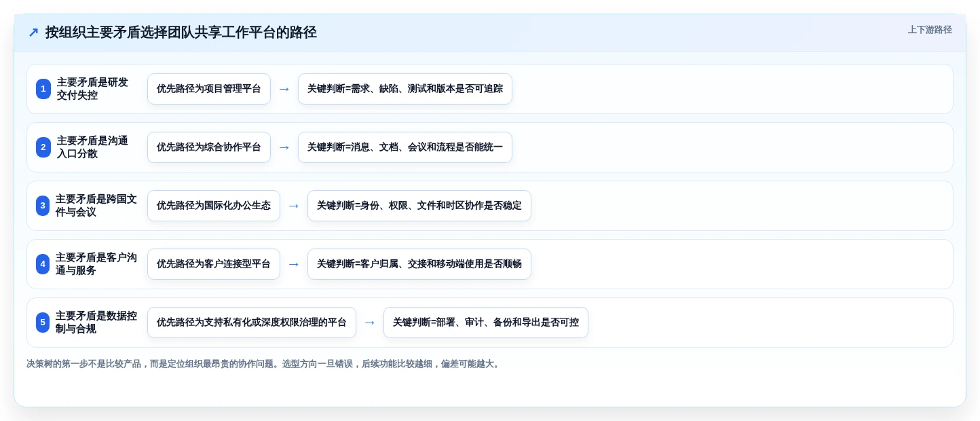Select the text 主要矛盾是跨国文件与会议

(x=96, y=206)
